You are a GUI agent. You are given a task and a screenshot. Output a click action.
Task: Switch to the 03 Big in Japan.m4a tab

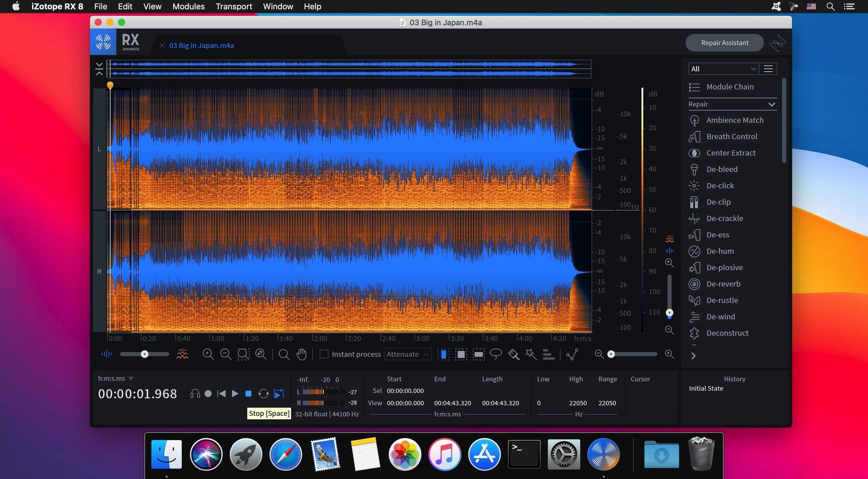[201, 45]
